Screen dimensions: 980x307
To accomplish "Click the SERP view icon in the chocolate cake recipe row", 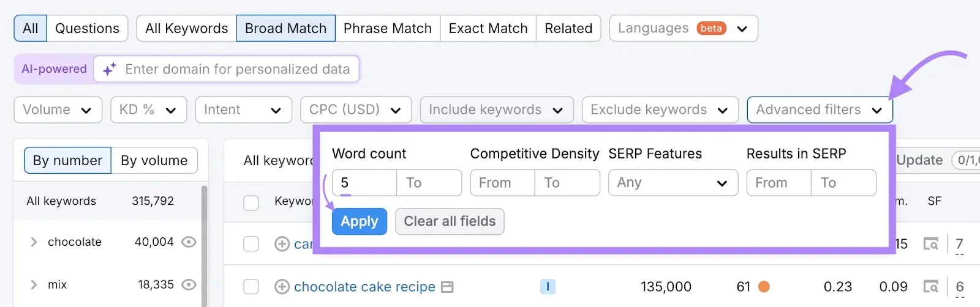I will click(930, 286).
